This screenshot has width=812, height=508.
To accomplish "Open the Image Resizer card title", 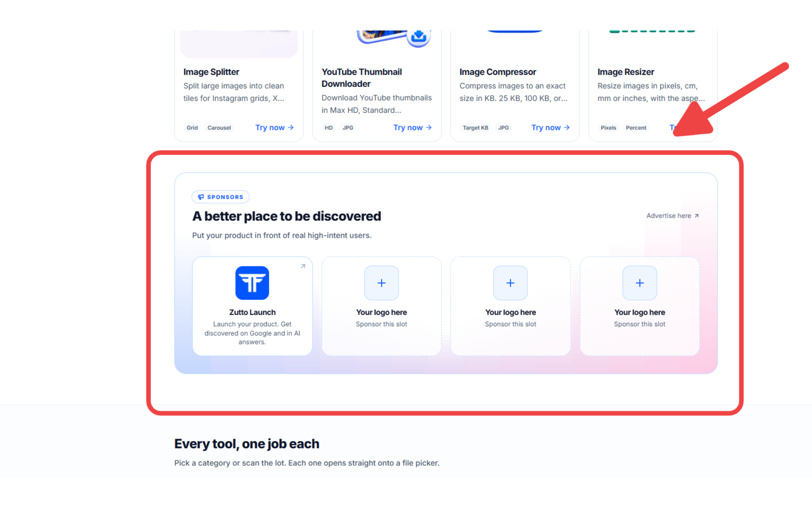I will [626, 72].
